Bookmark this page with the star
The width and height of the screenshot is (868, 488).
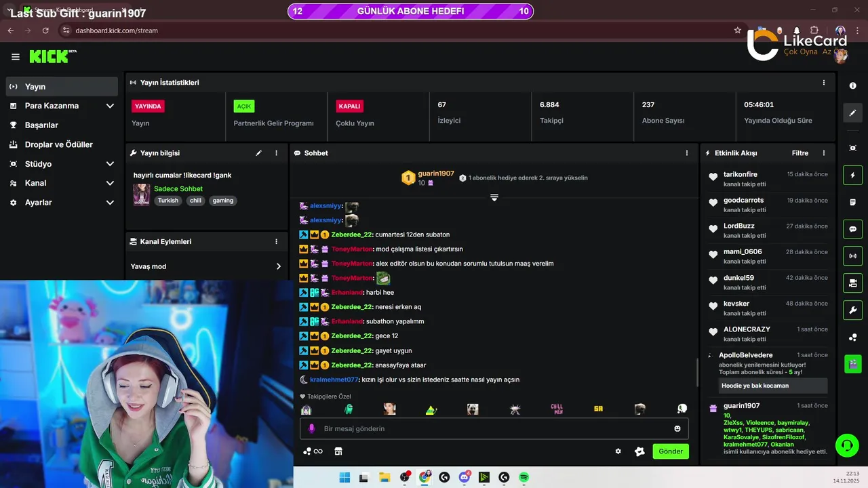tap(738, 30)
